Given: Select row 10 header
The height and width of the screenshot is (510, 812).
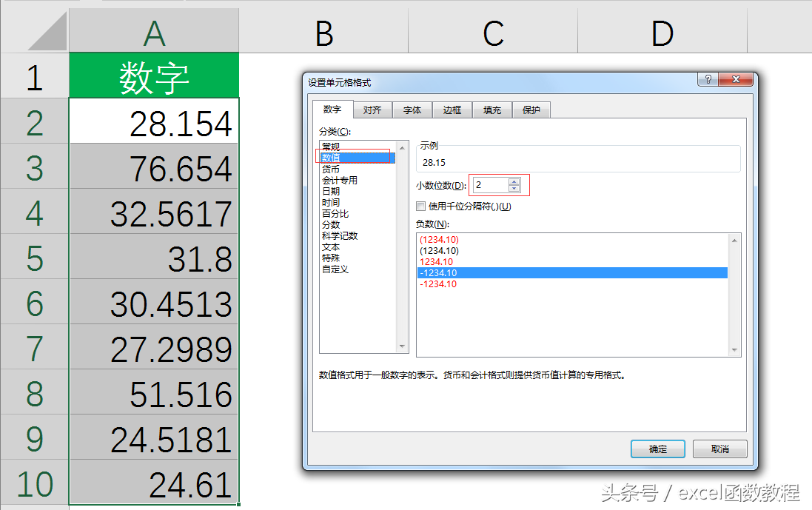Looking at the screenshot, I should click(x=34, y=483).
